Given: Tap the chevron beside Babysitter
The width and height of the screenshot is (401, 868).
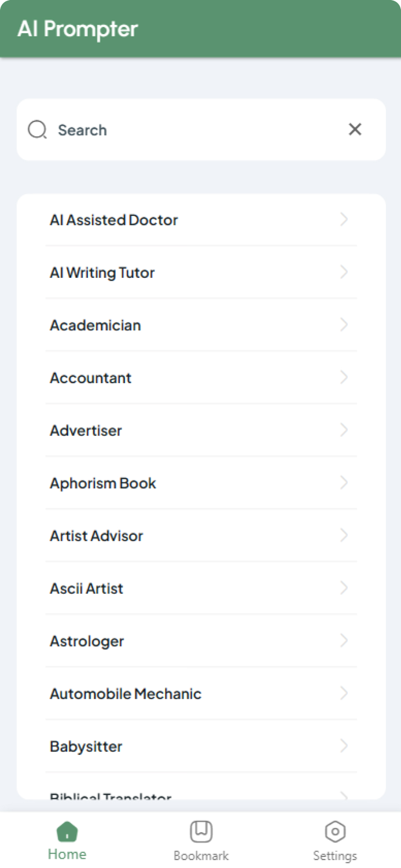Looking at the screenshot, I should coord(344,746).
